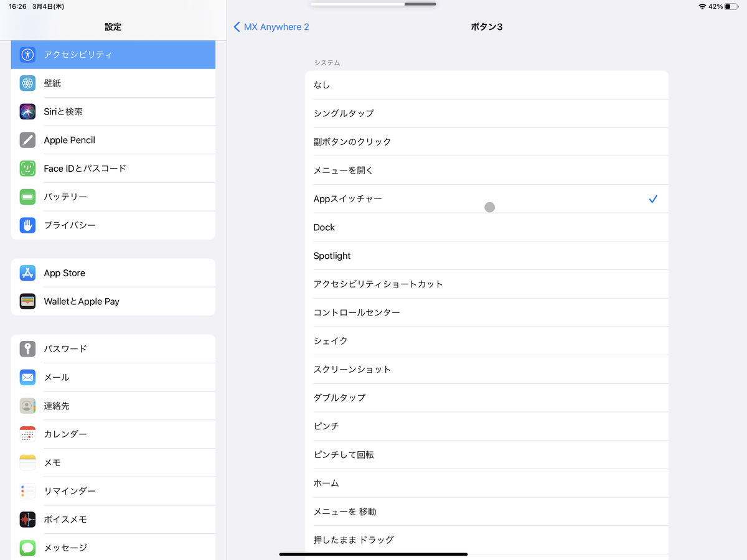Tap the Contacts icon
The height and width of the screenshot is (560, 747).
point(27,406)
